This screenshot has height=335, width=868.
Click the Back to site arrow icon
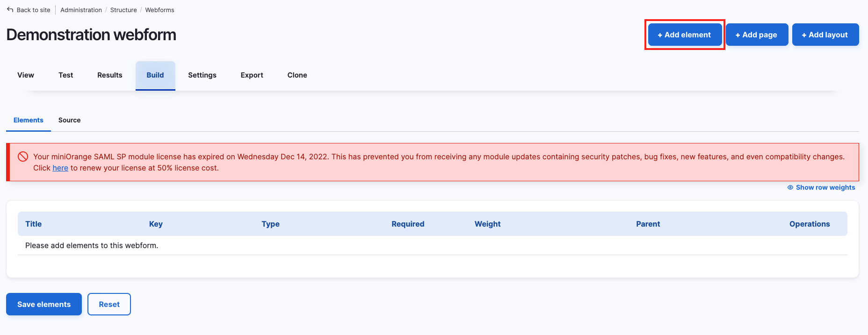[x=10, y=9]
